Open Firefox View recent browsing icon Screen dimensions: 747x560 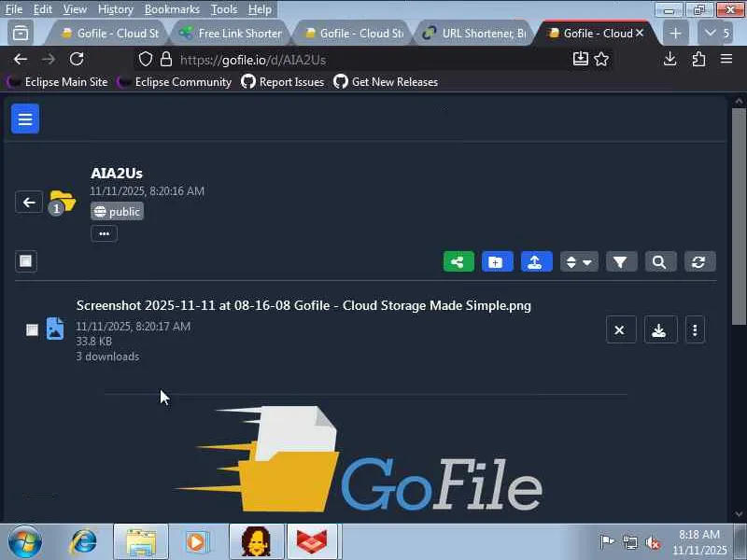coord(21,34)
